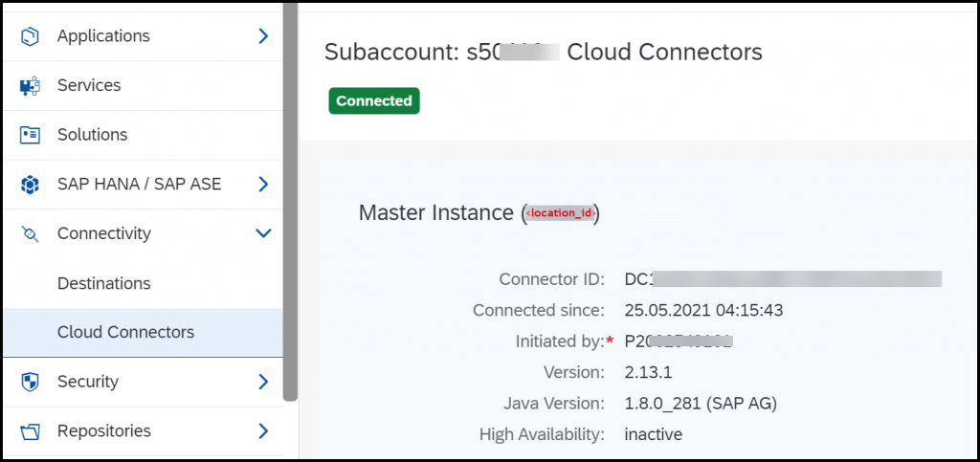Open Destinations under Connectivity
980x462 pixels.
click(143, 283)
